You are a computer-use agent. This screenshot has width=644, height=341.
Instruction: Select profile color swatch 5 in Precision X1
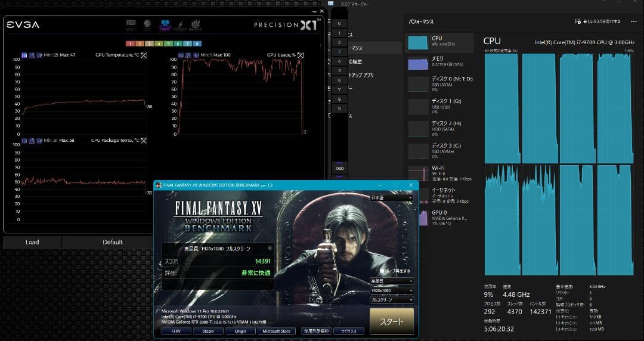pos(168,44)
